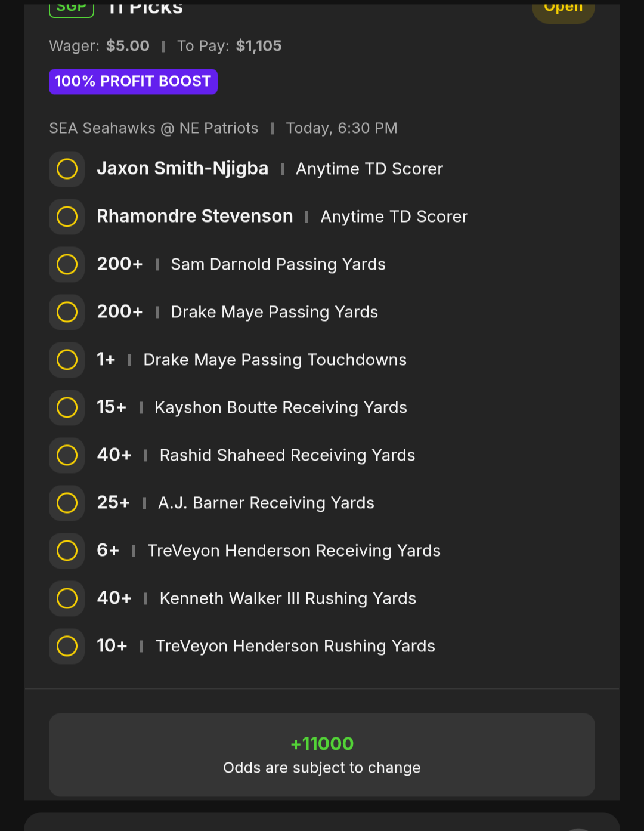Click the To Pay $1,105 amount
Screen dimensions: 644x831
click(x=258, y=46)
